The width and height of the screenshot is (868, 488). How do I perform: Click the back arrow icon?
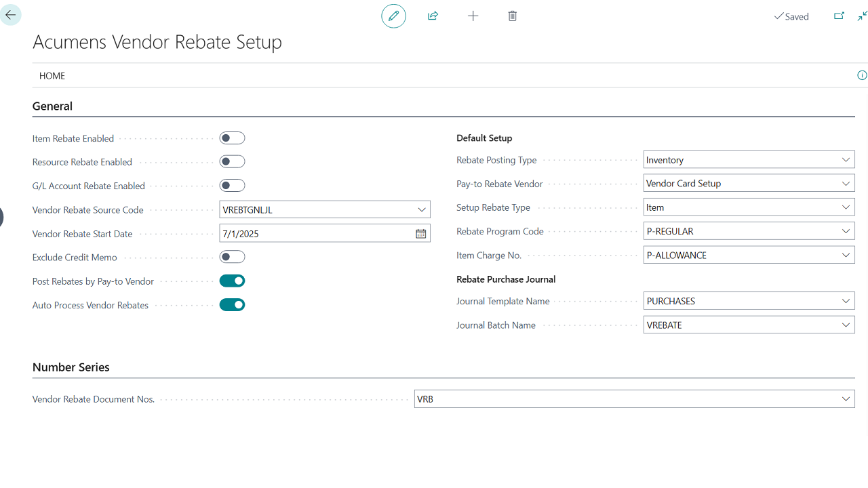point(10,15)
